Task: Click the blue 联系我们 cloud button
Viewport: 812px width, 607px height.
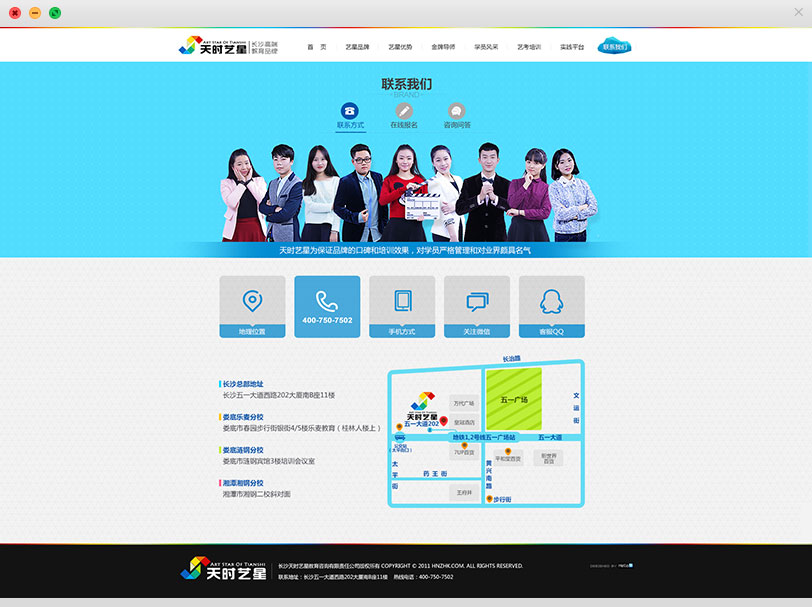Action: click(616, 47)
